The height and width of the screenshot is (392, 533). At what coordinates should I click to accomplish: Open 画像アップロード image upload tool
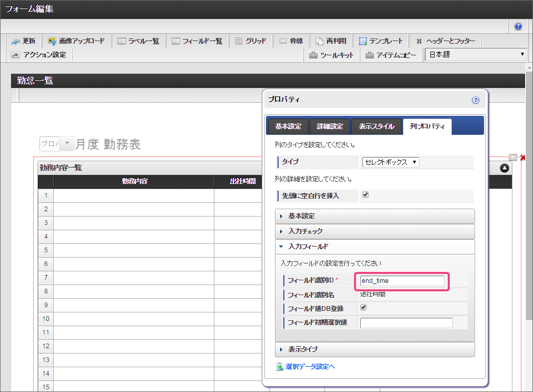(76, 41)
